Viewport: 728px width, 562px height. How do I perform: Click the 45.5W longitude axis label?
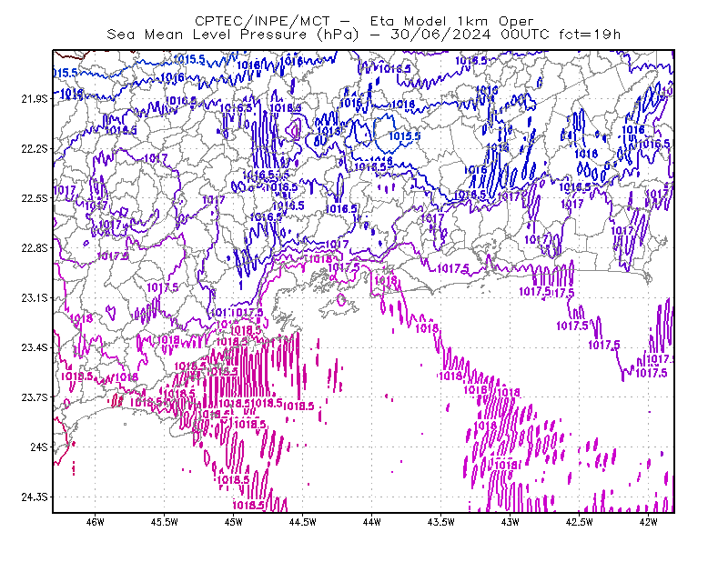coord(165,522)
